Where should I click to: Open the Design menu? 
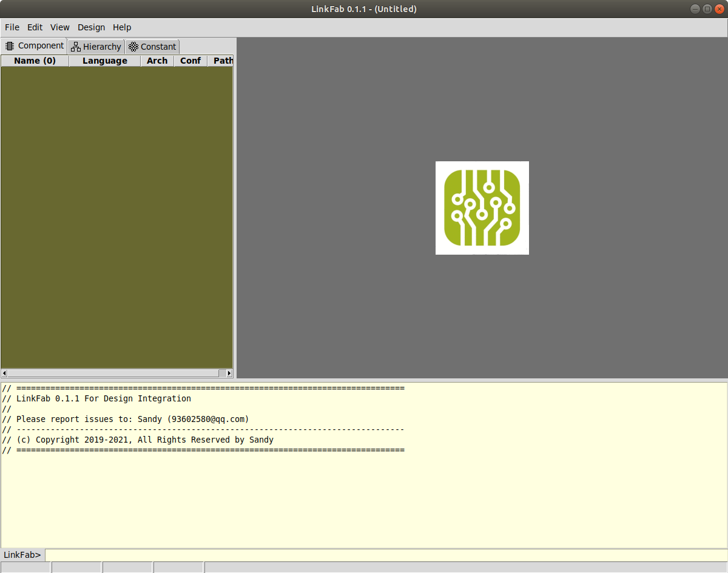(x=91, y=27)
